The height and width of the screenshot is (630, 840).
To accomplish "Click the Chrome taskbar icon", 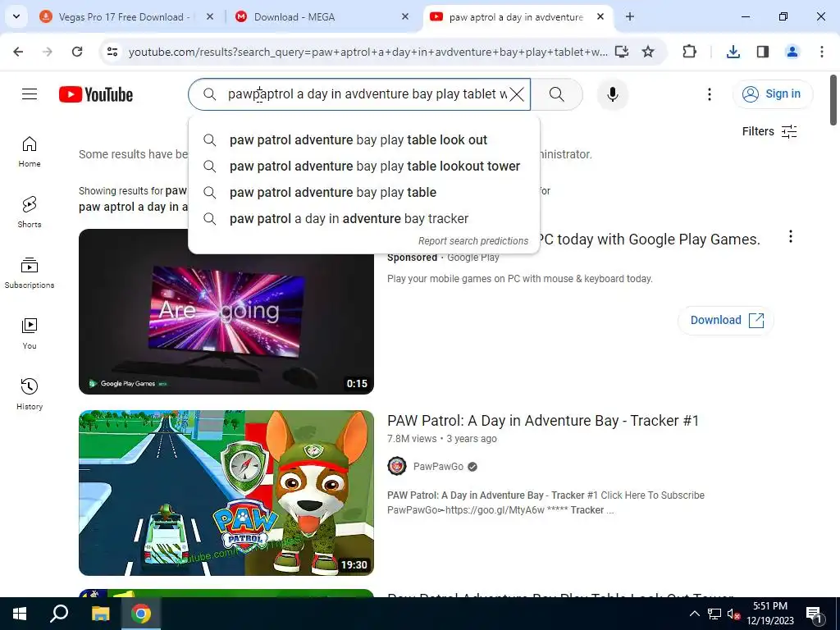I will tap(141, 614).
